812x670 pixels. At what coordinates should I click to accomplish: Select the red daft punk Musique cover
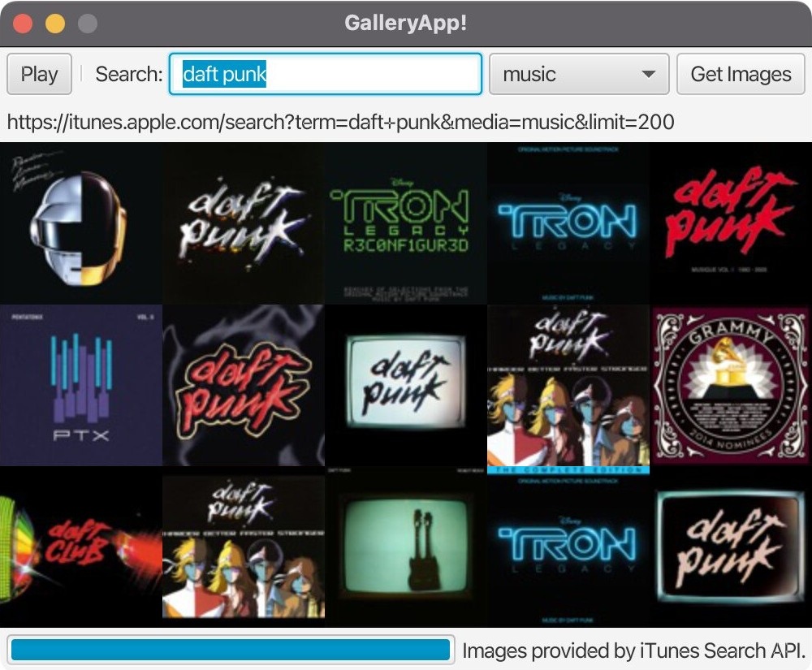point(731,223)
